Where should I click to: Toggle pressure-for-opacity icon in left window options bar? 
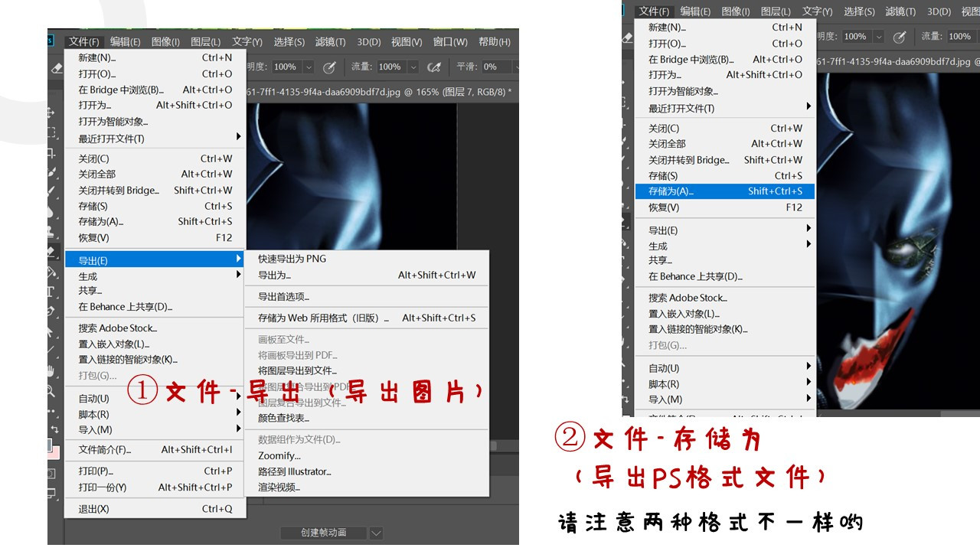click(329, 67)
